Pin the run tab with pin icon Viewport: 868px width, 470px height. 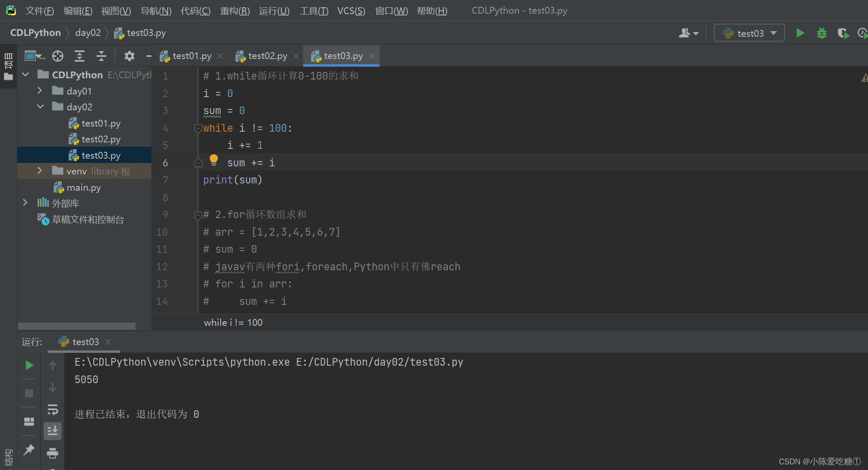click(29, 449)
